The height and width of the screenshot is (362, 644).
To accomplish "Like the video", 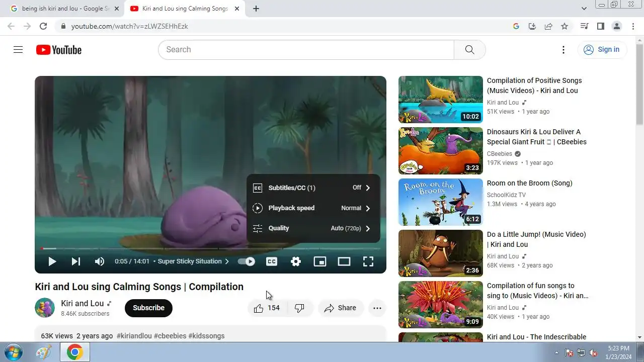I will (x=267, y=308).
